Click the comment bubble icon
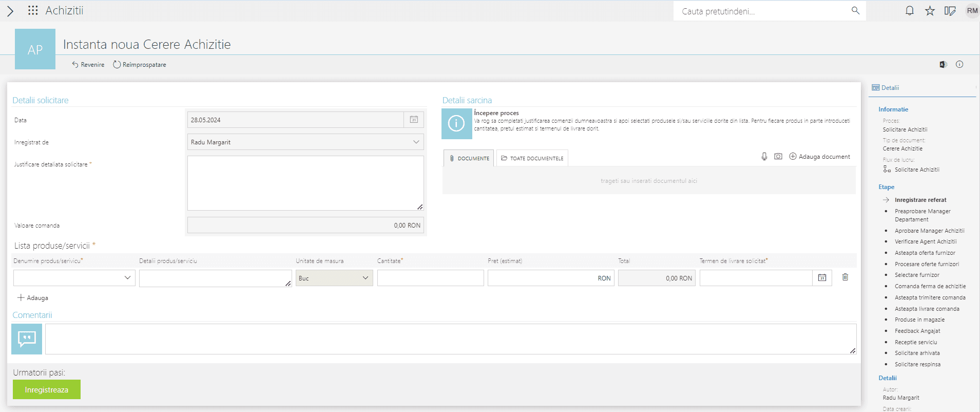The width and height of the screenshot is (980, 412). coord(27,339)
